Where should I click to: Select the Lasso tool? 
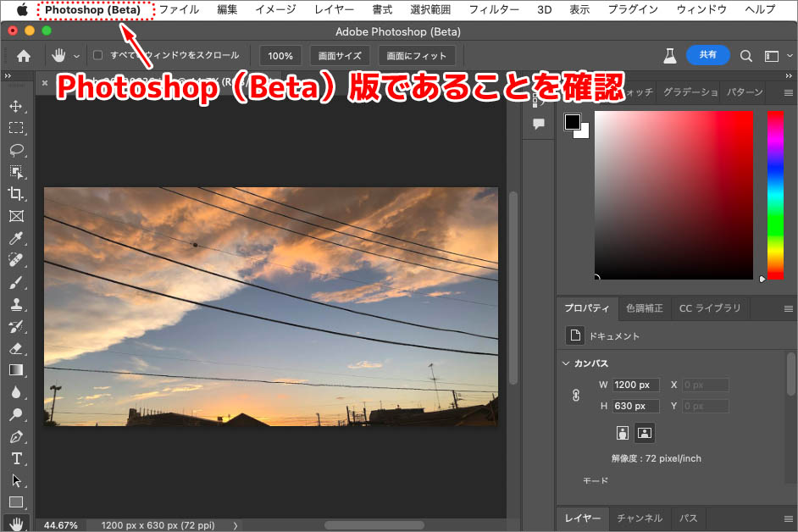(x=16, y=150)
